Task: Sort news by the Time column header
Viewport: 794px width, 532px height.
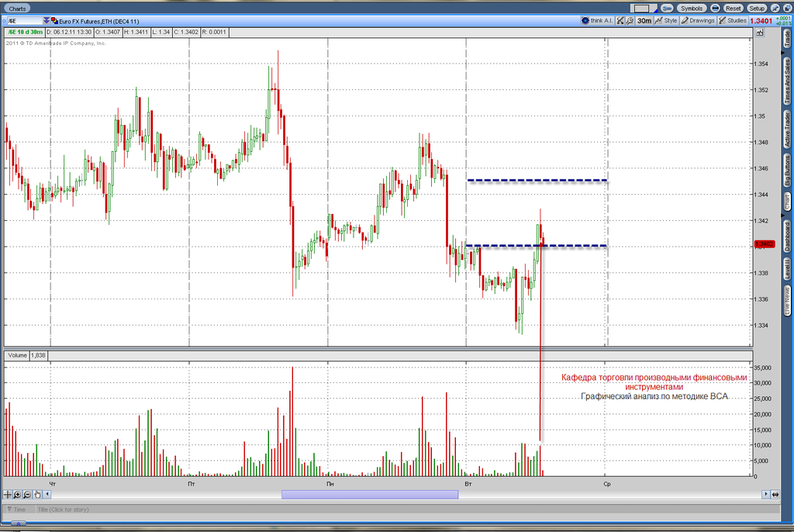Action: 19,510
